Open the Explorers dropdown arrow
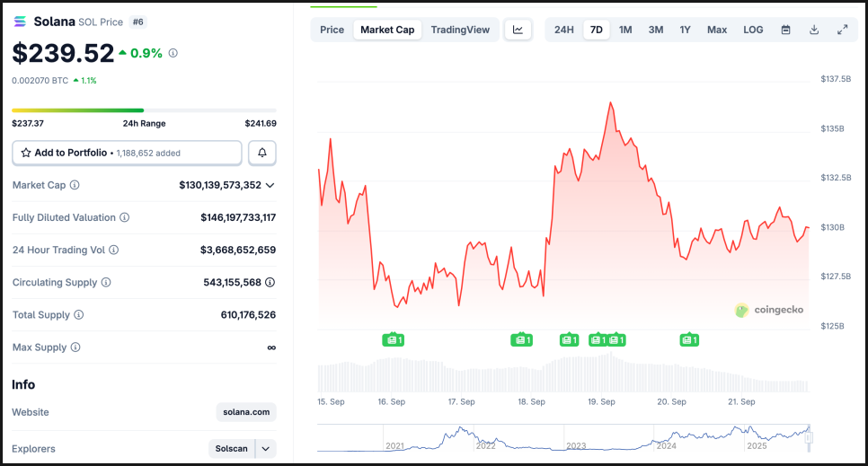868x466 pixels. pyautogui.click(x=266, y=449)
